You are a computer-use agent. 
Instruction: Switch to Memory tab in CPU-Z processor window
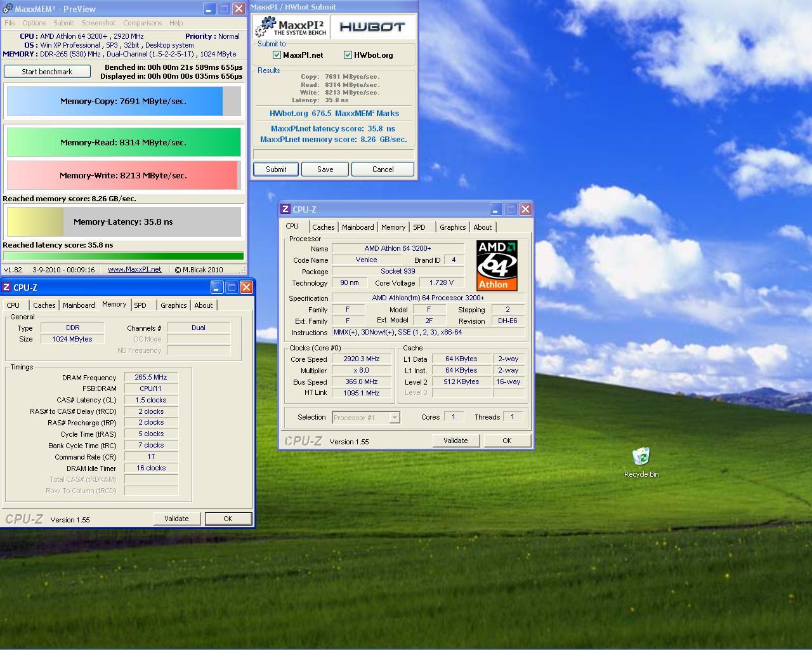(x=393, y=227)
